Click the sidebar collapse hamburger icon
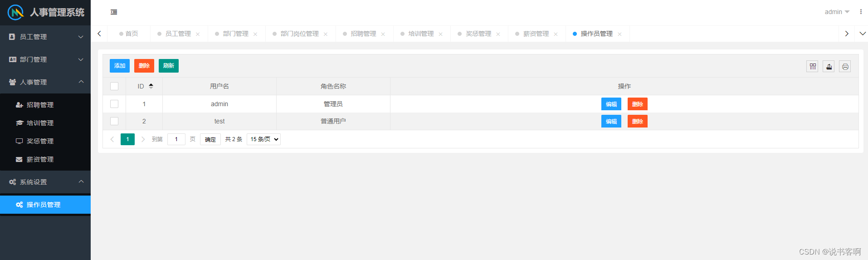The image size is (868, 260). point(114,12)
